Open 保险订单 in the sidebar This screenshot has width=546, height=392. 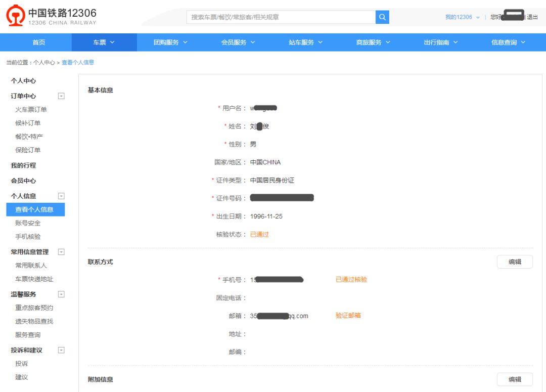(x=28, y=150)
